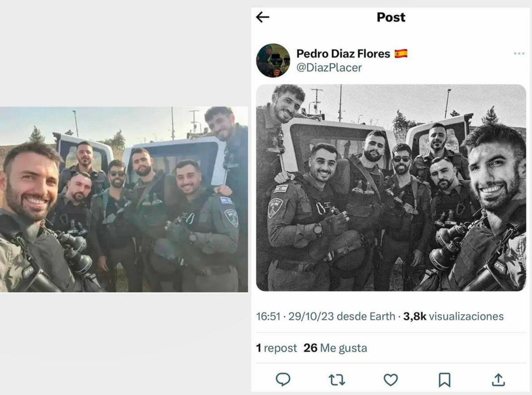Click the reply speech bubble icon
This screenshot has width=532, height=395.
pyautogui.click(x=283, y=379)
